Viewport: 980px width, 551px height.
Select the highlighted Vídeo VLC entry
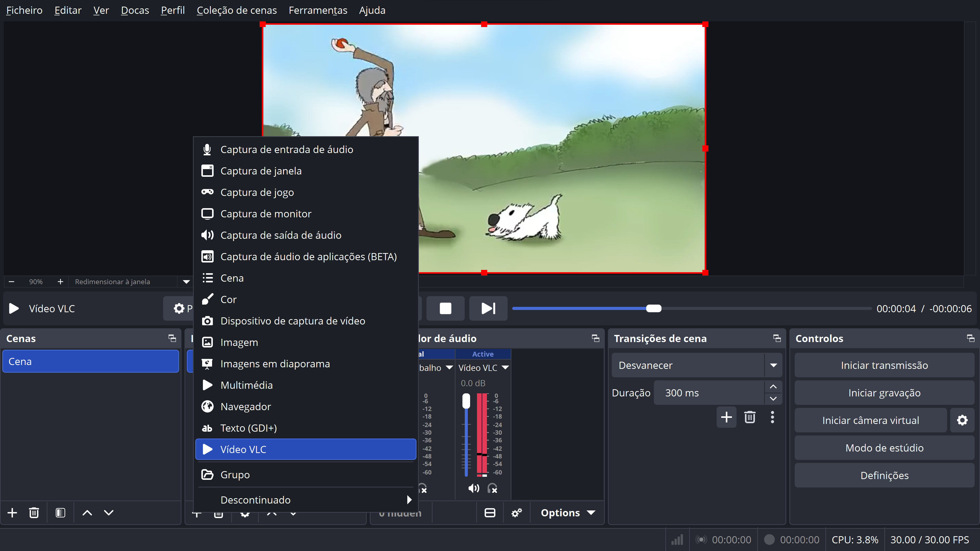click(305, 449)
